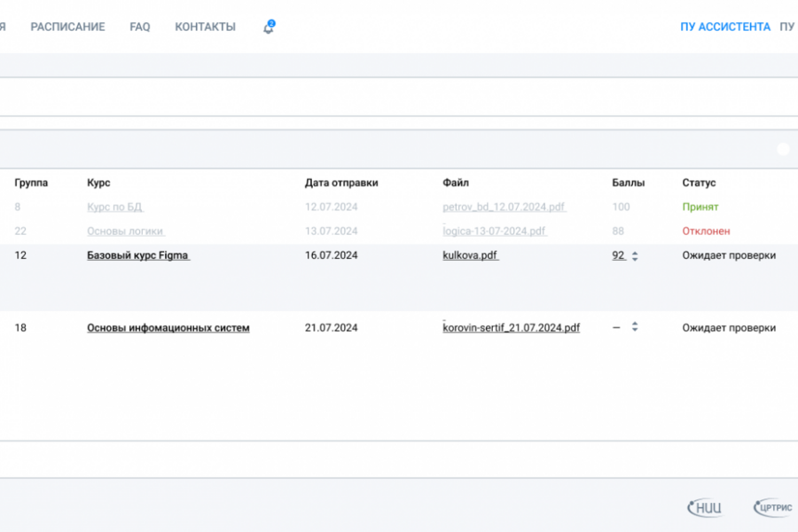Download file petrov_bd_12.07.2024.pdf

click(x=505, y=207)
